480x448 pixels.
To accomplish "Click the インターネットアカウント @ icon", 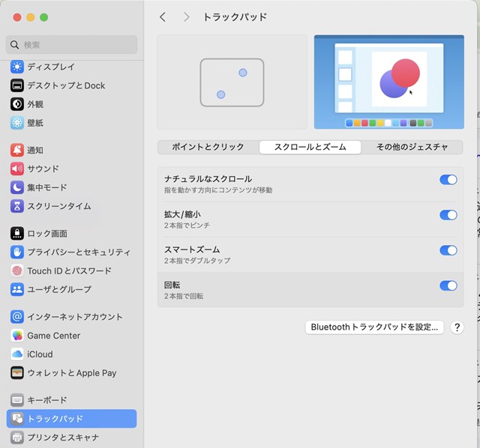I will pos(17,317).
